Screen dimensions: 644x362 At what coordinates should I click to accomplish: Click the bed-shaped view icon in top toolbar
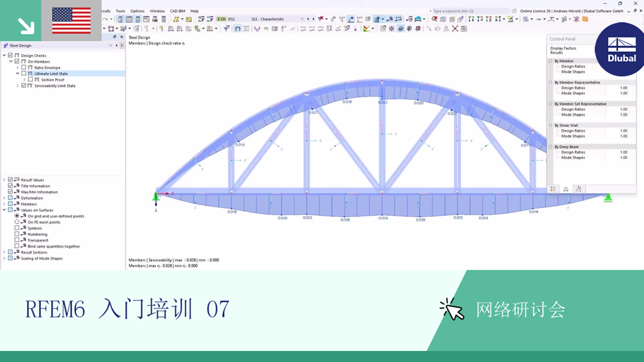pos(418,19)
